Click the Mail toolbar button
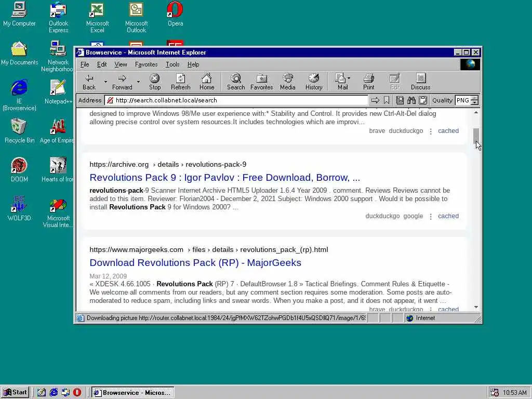 [342, 82]
